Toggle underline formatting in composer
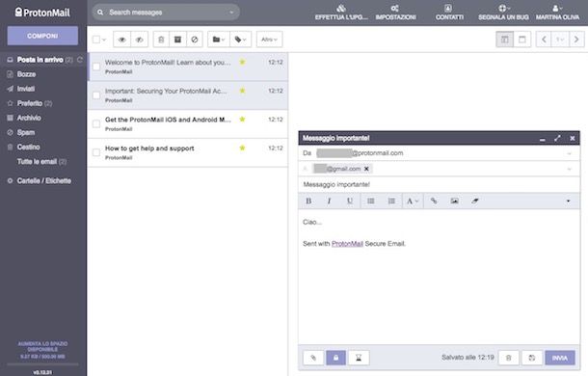Viewport: 588px width, 376px height. [350, 201]
